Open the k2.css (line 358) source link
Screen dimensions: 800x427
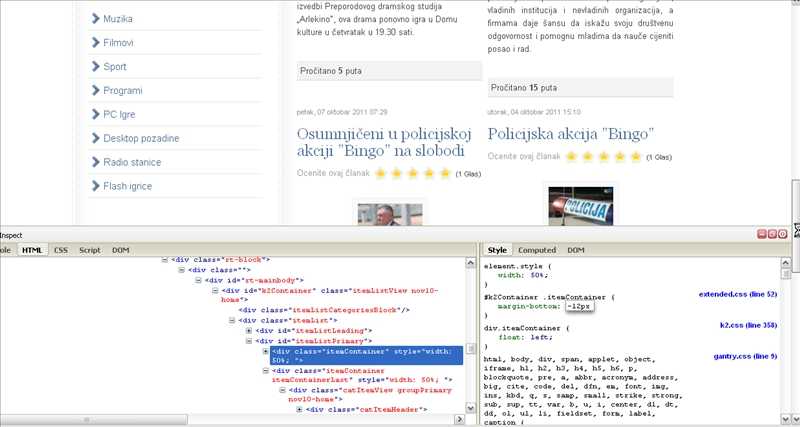coord(748,325)
